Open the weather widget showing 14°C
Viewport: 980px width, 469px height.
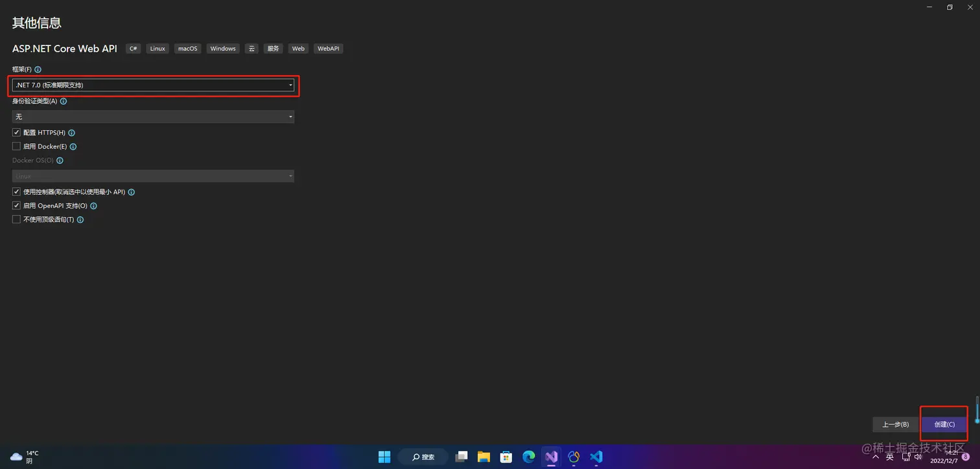[25, 457]
